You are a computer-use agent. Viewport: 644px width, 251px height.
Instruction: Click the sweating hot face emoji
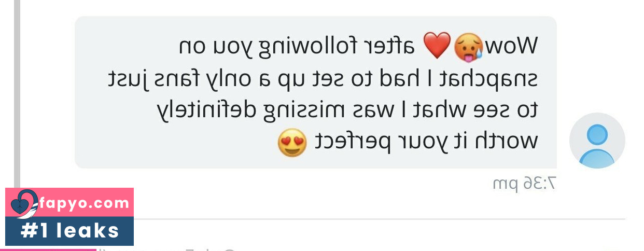468,46
